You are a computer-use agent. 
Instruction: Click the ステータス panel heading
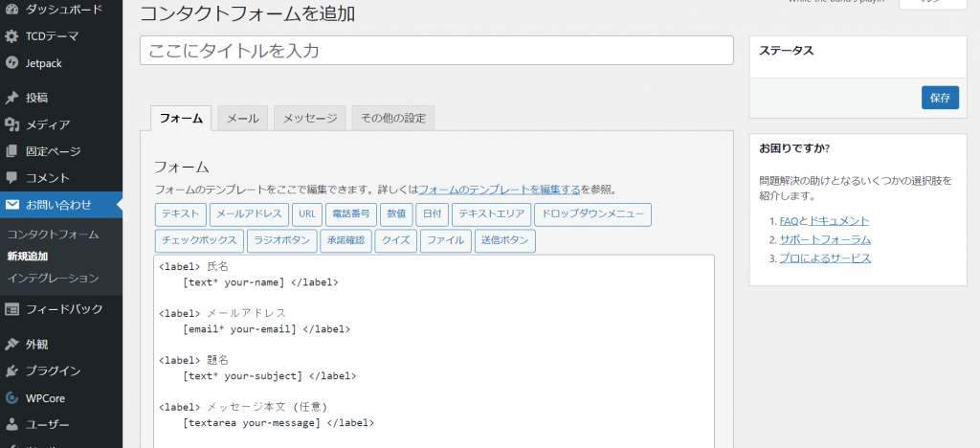(787, 52)
